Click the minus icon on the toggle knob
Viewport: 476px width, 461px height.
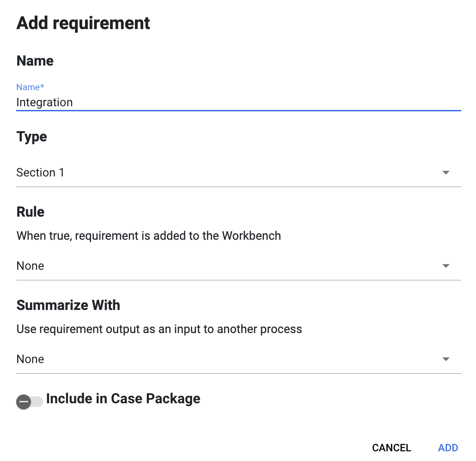pos(24,402)
